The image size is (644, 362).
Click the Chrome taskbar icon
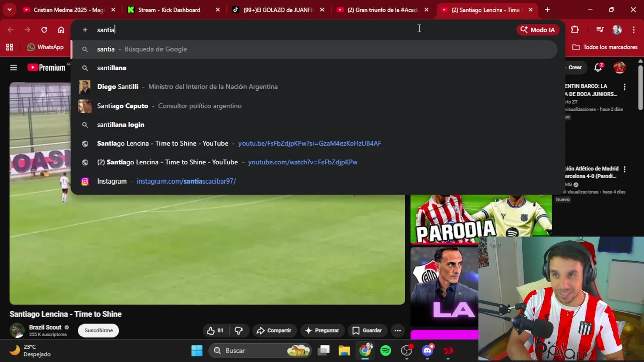[x=365, y=350]
